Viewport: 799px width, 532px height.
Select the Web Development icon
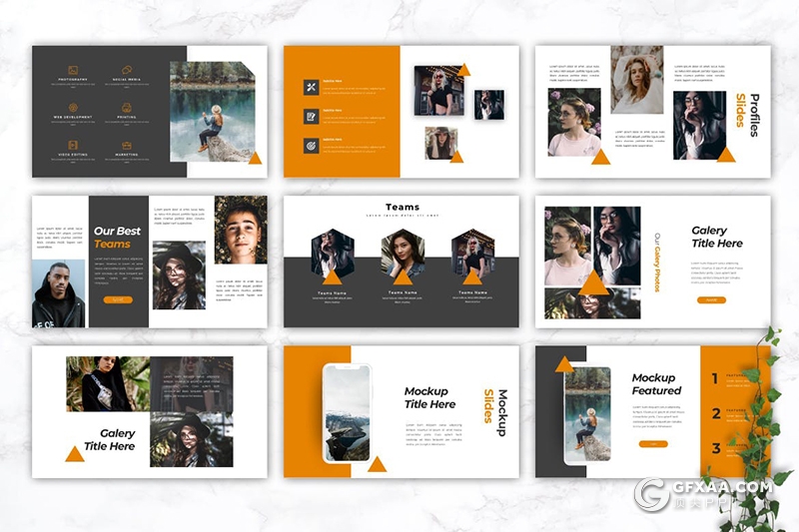click(x=72, y=107)
